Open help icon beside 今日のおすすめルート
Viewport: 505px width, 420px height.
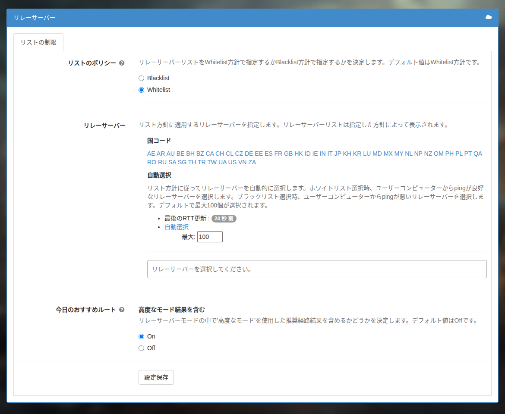(x=122, y=310)
